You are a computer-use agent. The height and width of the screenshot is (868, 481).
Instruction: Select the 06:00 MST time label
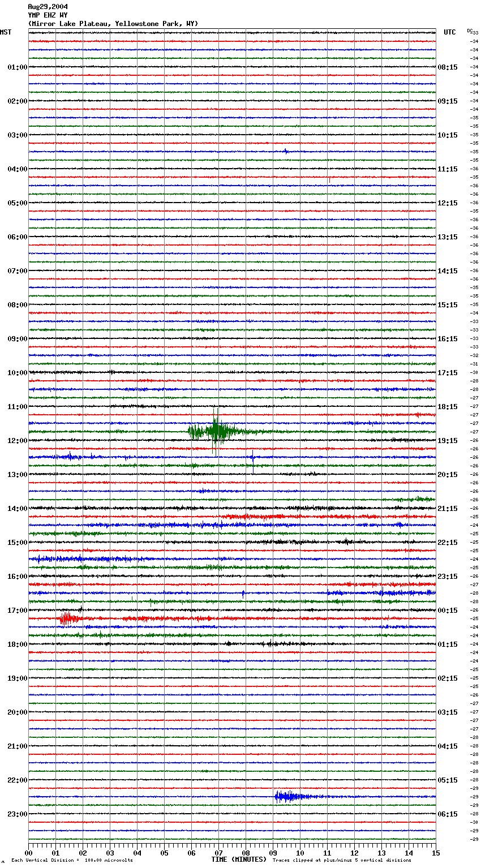tap(18, 237)
